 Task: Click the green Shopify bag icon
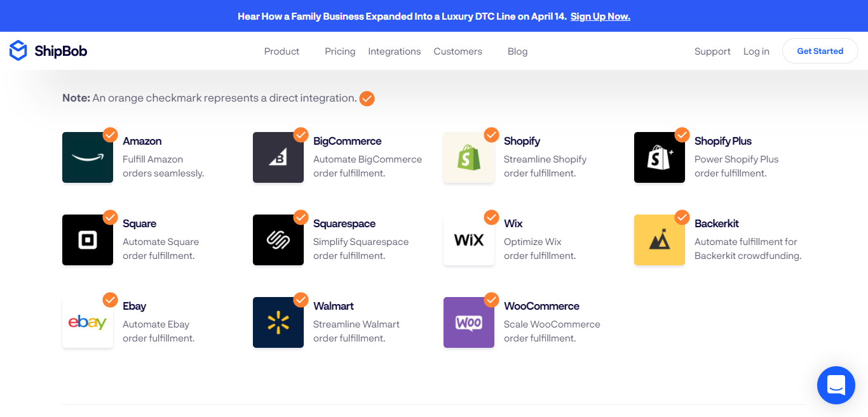coord(469,157)
